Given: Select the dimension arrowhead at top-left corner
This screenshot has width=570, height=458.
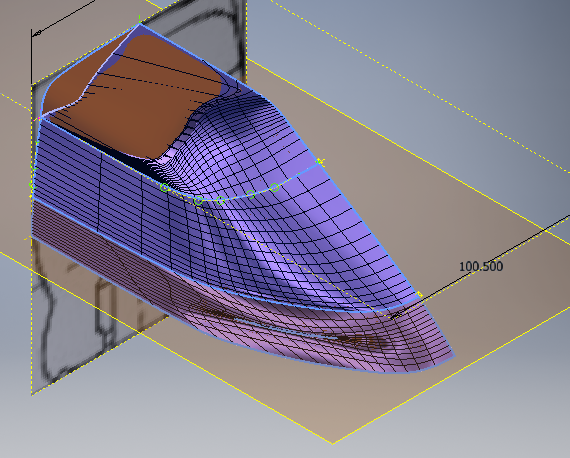Looking at the screenshot, I should point(36,34).
